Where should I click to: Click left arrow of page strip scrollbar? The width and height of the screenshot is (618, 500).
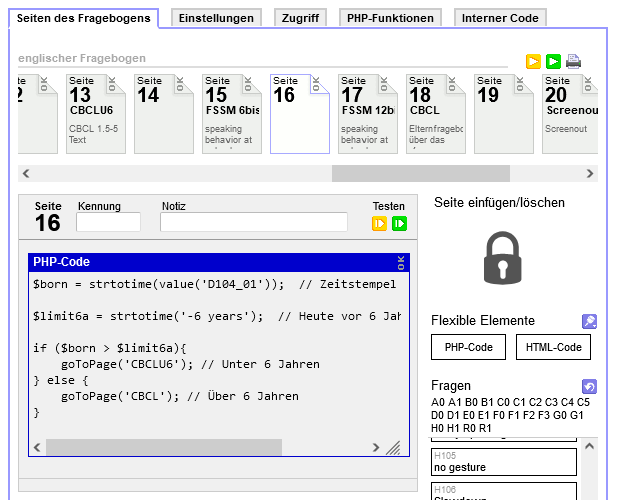26,173
